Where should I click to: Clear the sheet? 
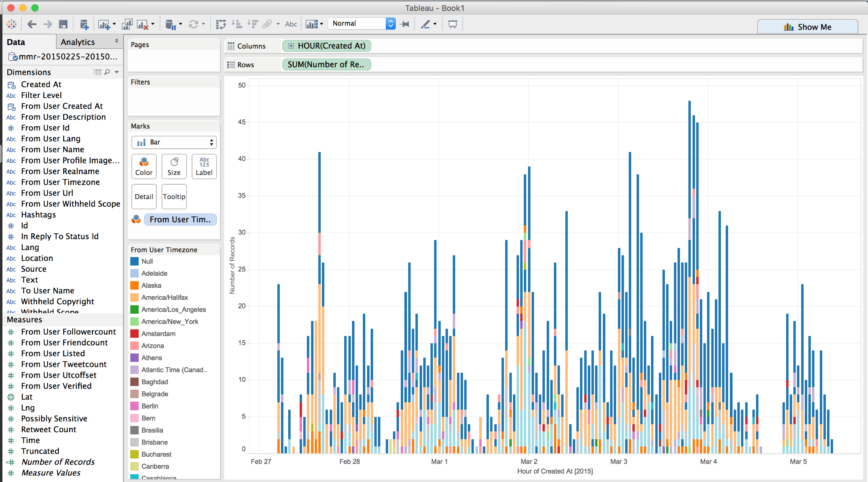pyautogui.click(x=142, y=24)
